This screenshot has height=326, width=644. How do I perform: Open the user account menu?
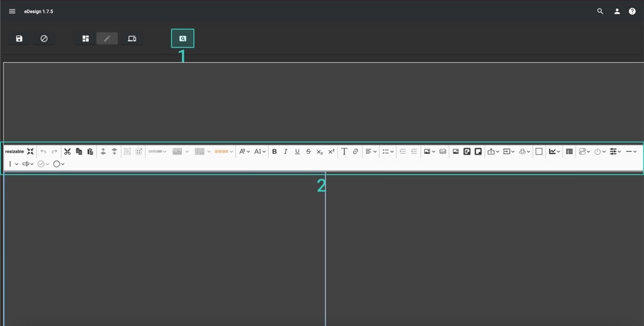[x=617, y=11]
